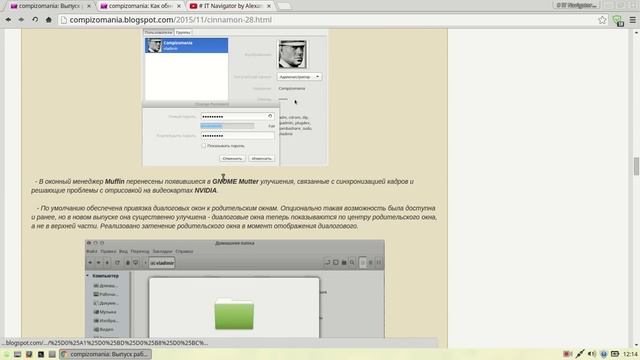Open the file manager dialog screenshot image
The width and height of the screenshot is (640, 360).
(235, 289)
